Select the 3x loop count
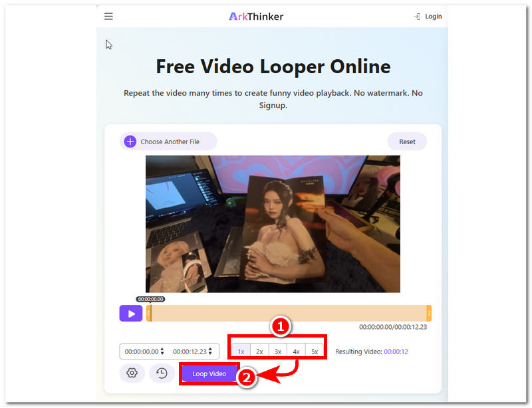 click(x=277, y=351)
